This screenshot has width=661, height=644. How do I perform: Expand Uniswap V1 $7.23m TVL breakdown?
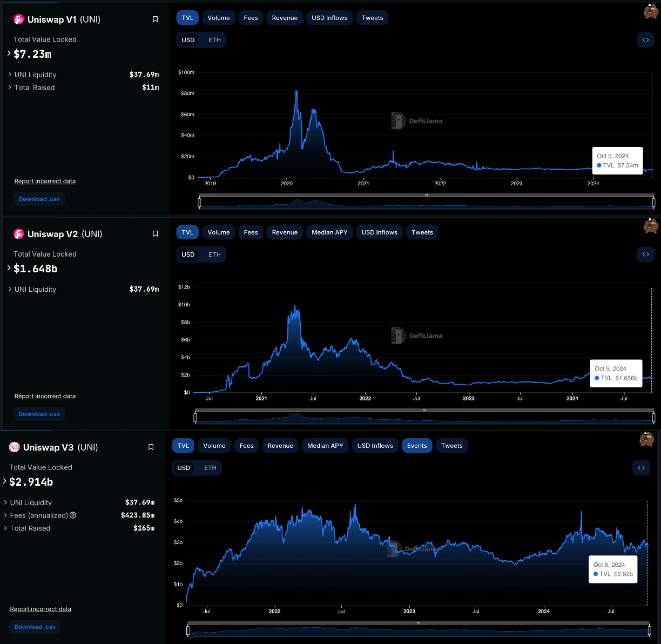9,53
